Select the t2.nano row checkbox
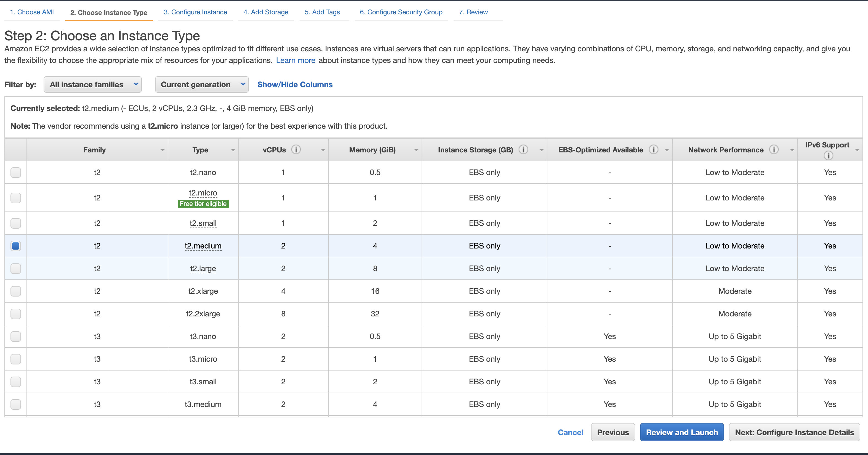868x455 pixels. pyautogui.click(x=15, y=172)
